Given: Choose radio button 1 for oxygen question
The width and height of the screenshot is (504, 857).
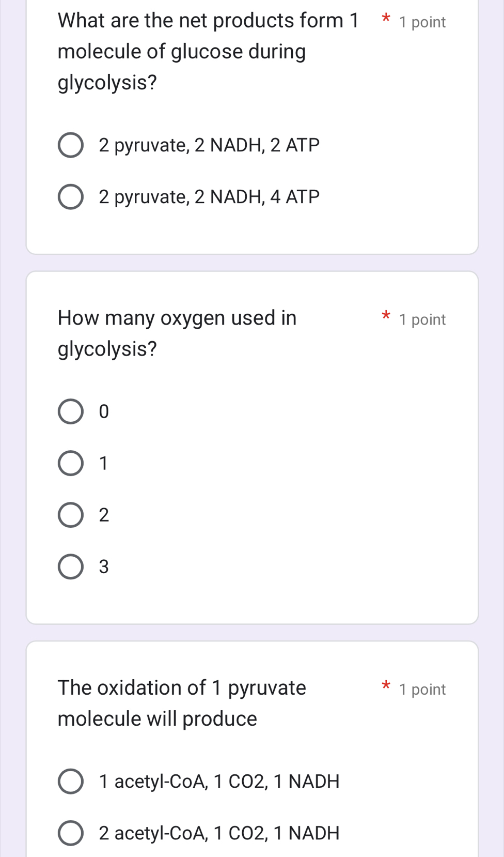Looking at the screenshot, I should click(x=70, y=463).
